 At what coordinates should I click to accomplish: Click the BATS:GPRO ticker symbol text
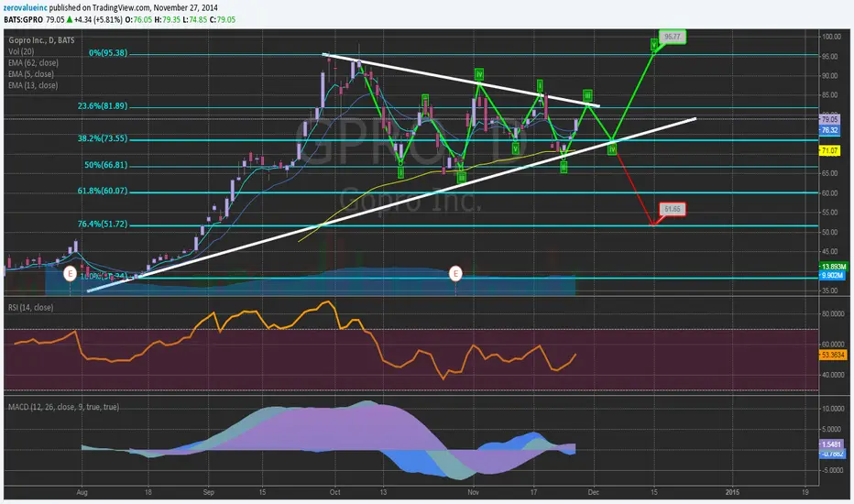[24, 19]
